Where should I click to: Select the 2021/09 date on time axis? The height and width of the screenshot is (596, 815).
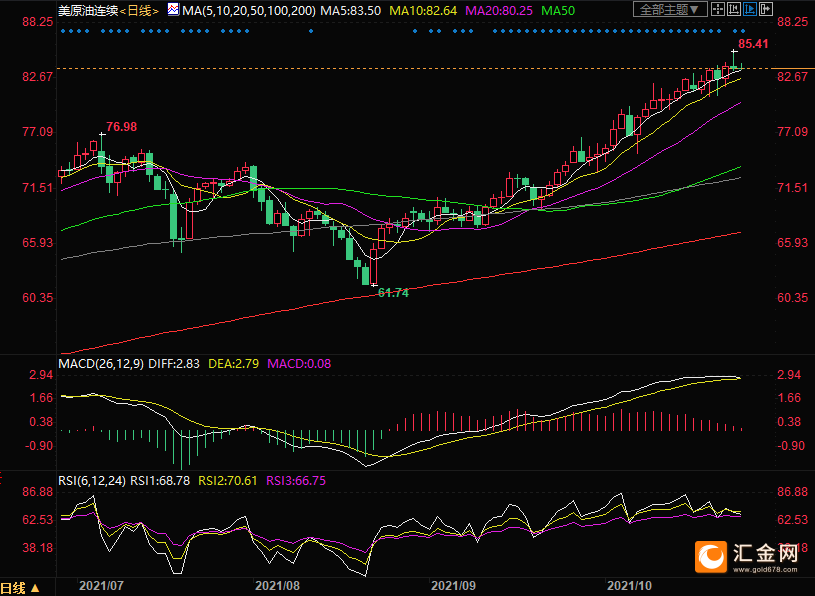coord(453,586)
